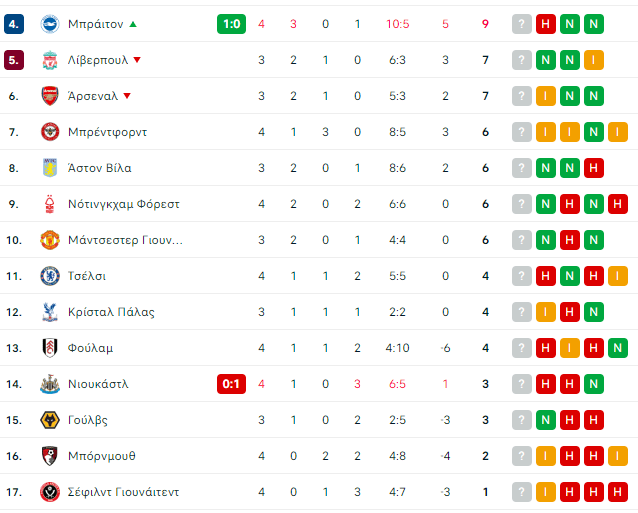Click the Arsenal club crest icon
Image resolution: width=638 pixels, height=513 pixels.
(50, 96)
